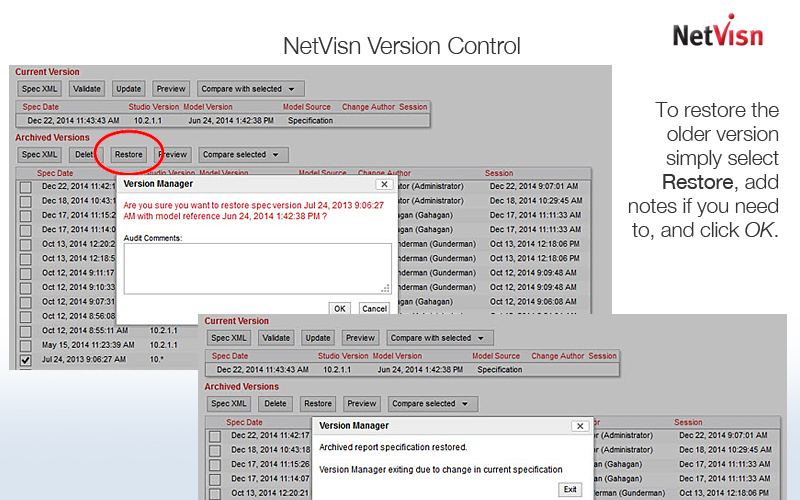This screenshot has width=800, height=500.
Task: Click OK in the restore confirmation dialog
Action: coord(340,309)
